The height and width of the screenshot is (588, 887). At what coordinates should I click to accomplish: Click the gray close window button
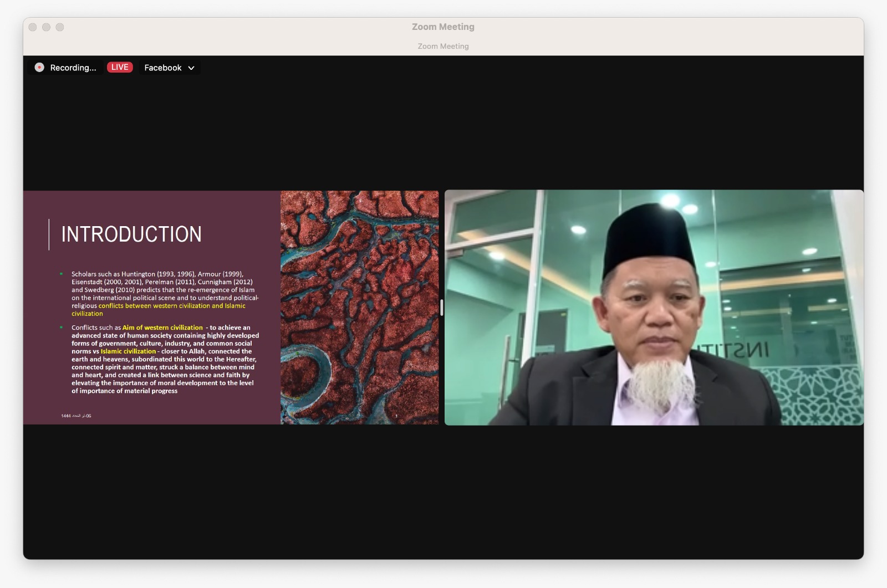point(33,27)
